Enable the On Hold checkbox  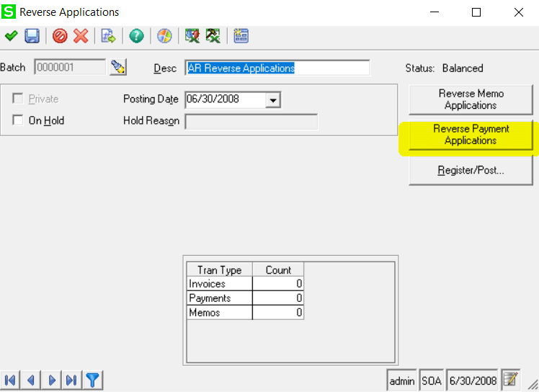(18, 120)
